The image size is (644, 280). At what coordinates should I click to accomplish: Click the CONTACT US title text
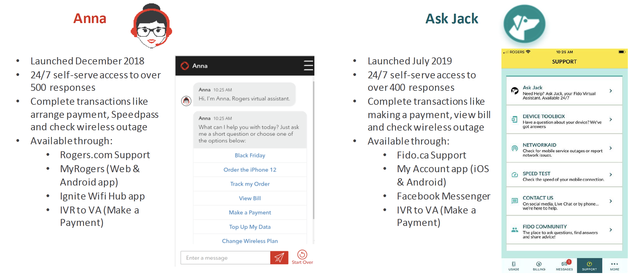pos(538,198)
